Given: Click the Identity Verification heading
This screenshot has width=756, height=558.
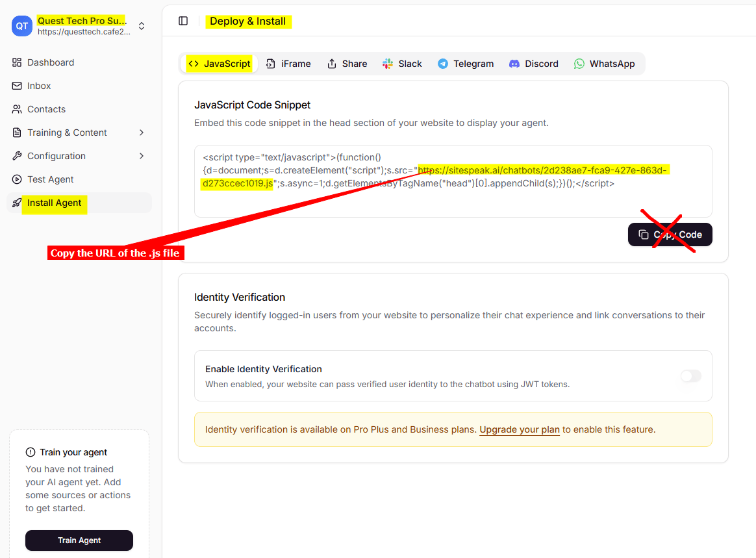Looking at the screenshot, I should [x=240, y=297].
